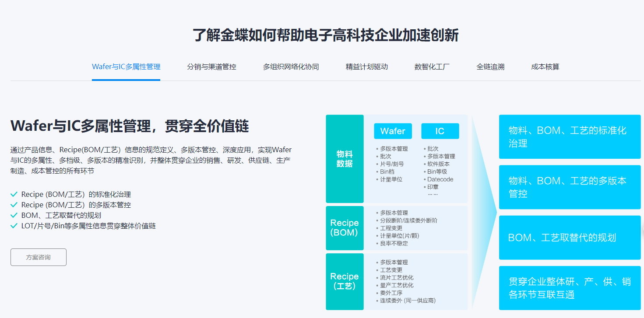The width and height of the screenshot is (644, 318).
Task: Switch to the 分销与渠道管控 tab
Action: (x=211, y=66)
